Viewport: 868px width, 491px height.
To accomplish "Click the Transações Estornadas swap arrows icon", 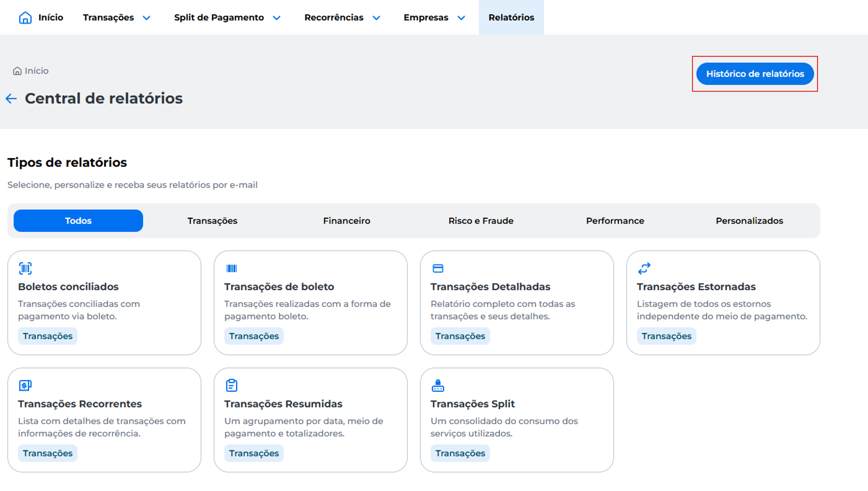I will pos(644,268).
